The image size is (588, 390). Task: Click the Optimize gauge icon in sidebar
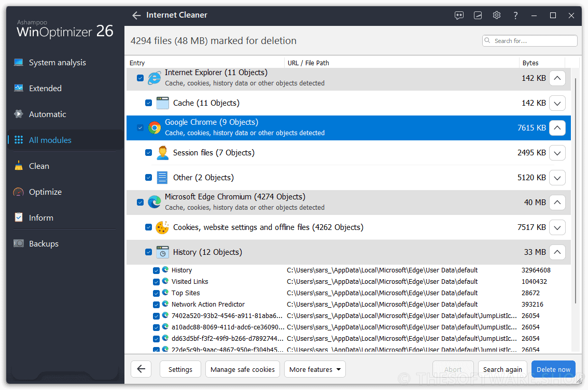(x=18, y=192)
